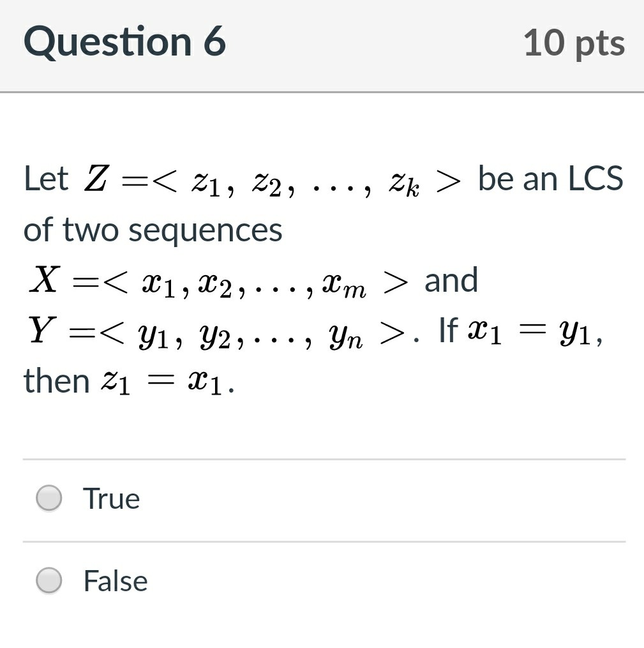Click the Question 6 heading
644x648 pixels.
(x=124, y=41)
